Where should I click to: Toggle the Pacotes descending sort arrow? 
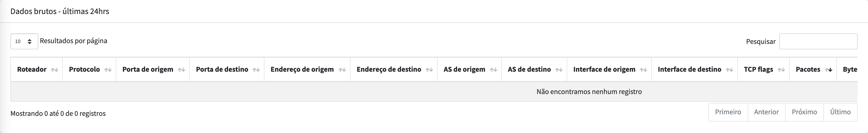829,70
